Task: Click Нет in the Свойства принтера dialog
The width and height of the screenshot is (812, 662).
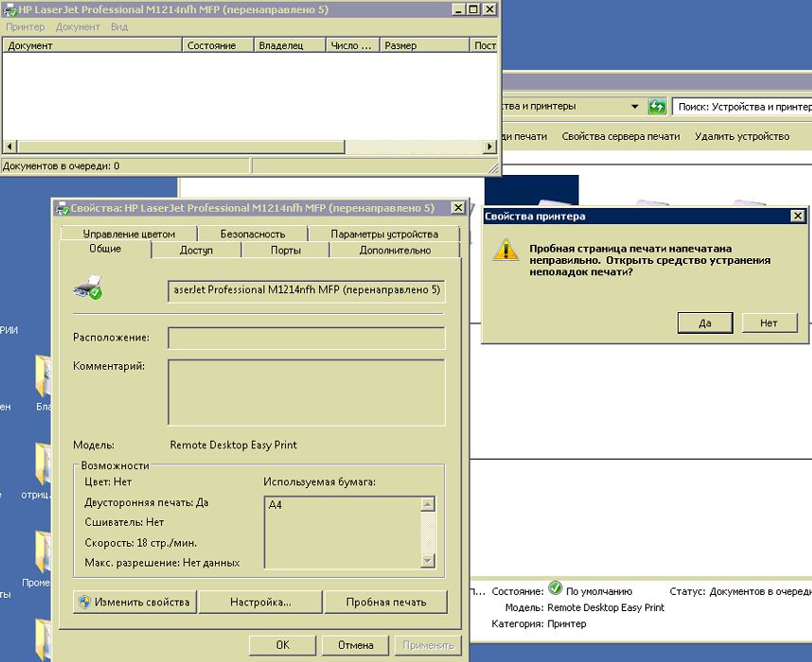Action: 769,323
